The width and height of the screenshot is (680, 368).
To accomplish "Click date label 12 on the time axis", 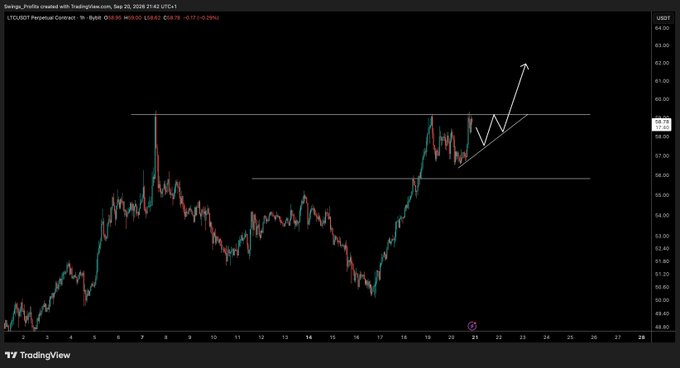I will coord(261,337).
